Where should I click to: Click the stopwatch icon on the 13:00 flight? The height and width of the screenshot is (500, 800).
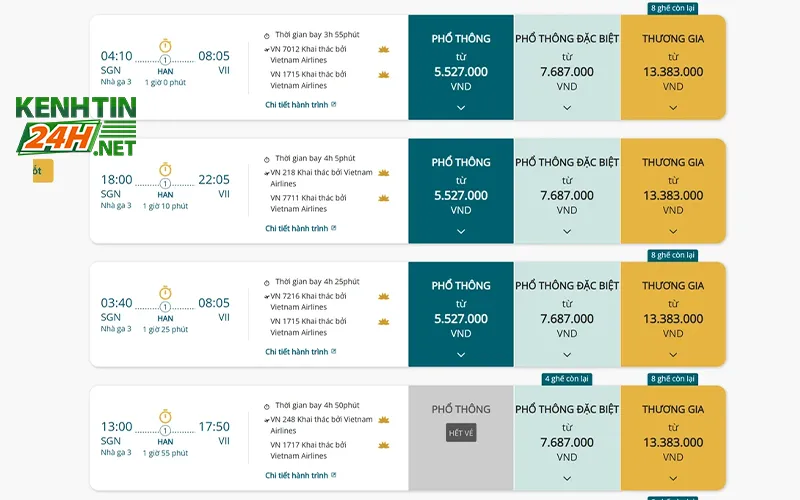tap(165, 416)
